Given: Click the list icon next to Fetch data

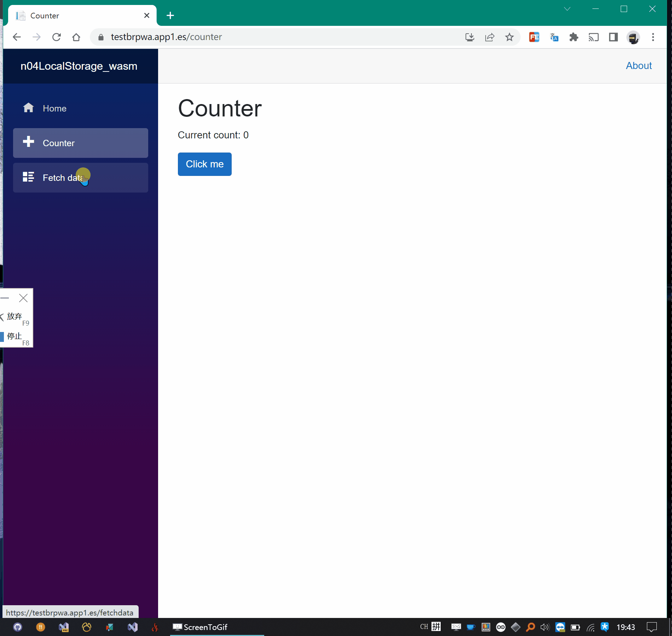Looking at the screenshot, I should pyautogui.click(x=28, y=177).
